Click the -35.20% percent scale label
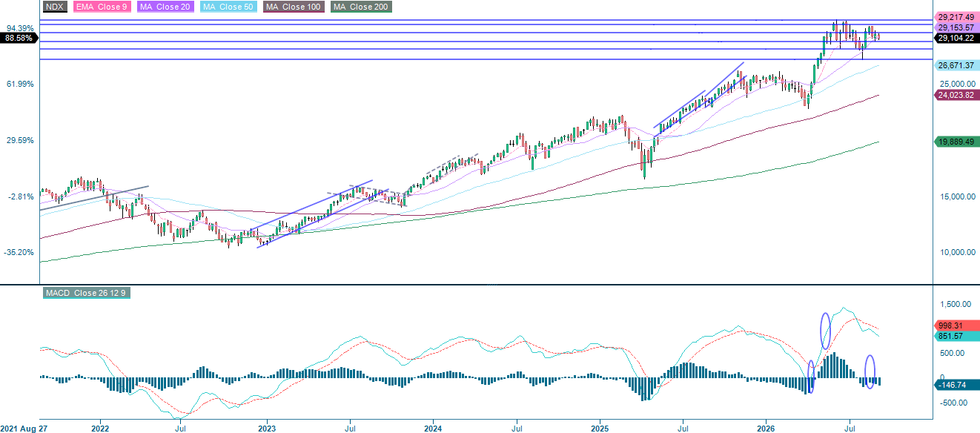Image resolution: width=980 pixels, height=433 pixels. tap(19, 252)
